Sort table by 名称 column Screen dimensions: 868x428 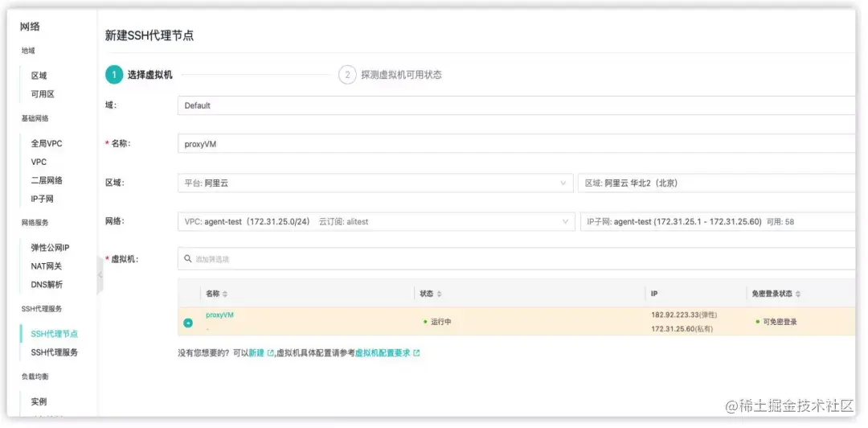coord(225,294)
